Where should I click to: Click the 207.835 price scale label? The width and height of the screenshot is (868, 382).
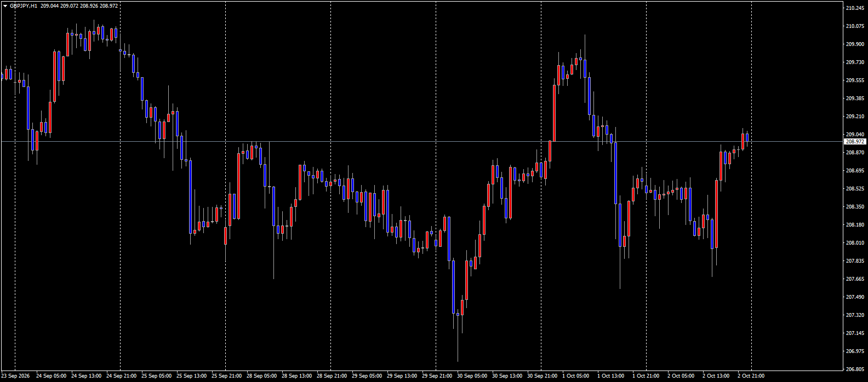click(855, 261)
